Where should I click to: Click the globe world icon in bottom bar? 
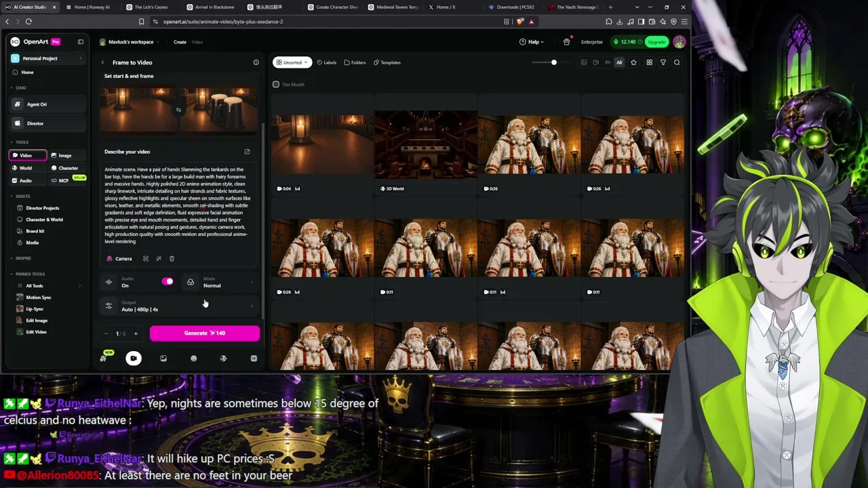point(223,359)
